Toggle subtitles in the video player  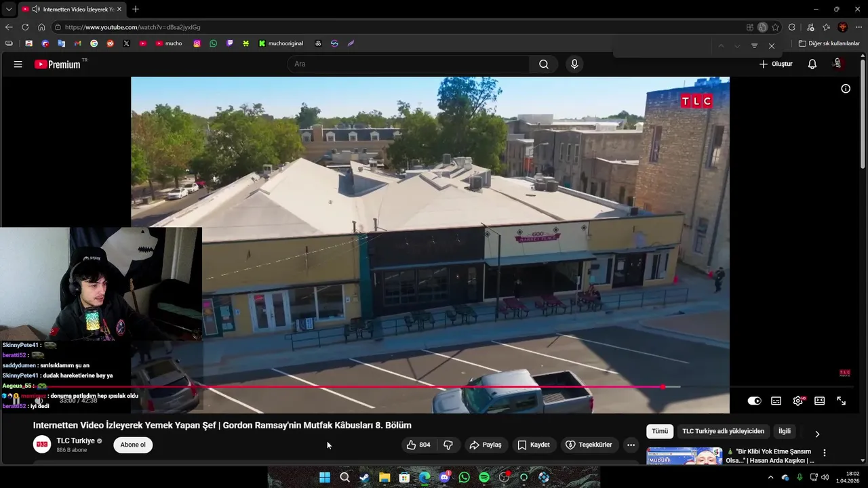[x=776, y=401]
